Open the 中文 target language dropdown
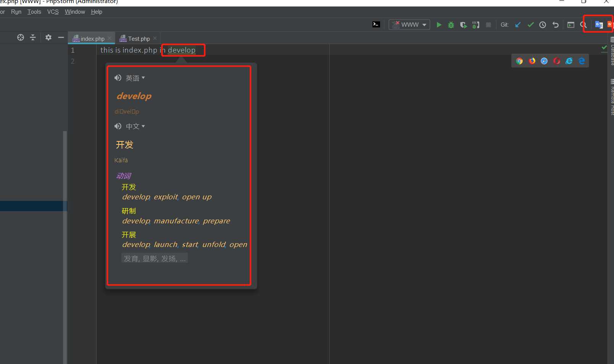Viewport: 614px width, 364px height. click(x=135, y=127)
